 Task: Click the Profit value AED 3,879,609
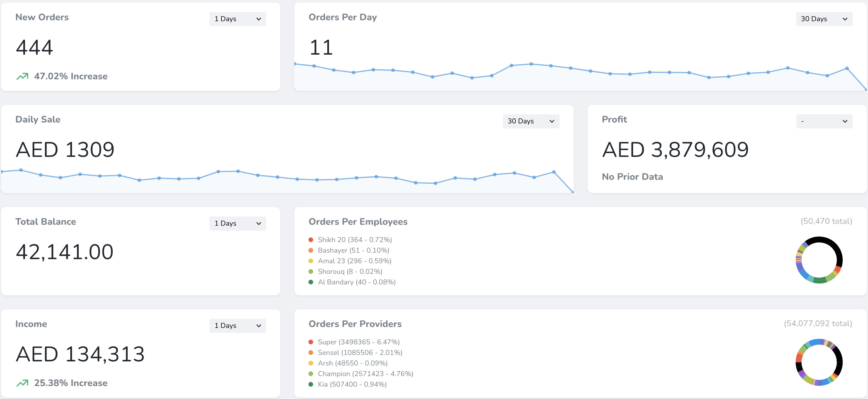675,150
